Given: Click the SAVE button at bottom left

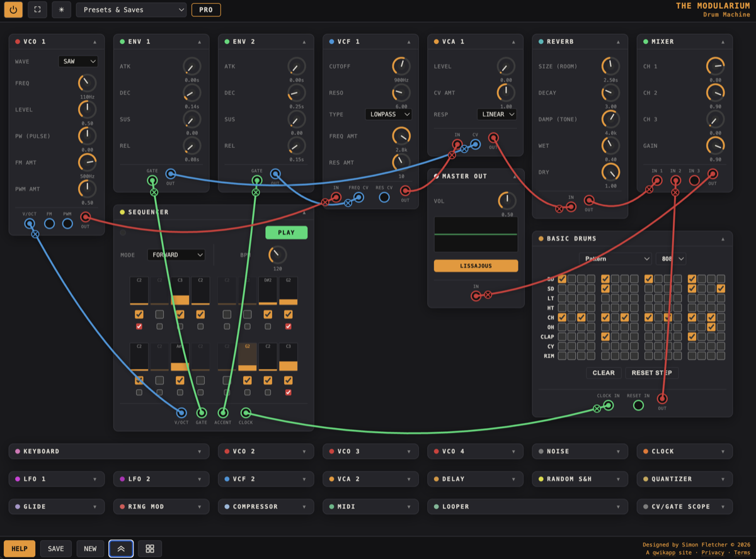Looking at the screenshot, I should click(55, 548).
